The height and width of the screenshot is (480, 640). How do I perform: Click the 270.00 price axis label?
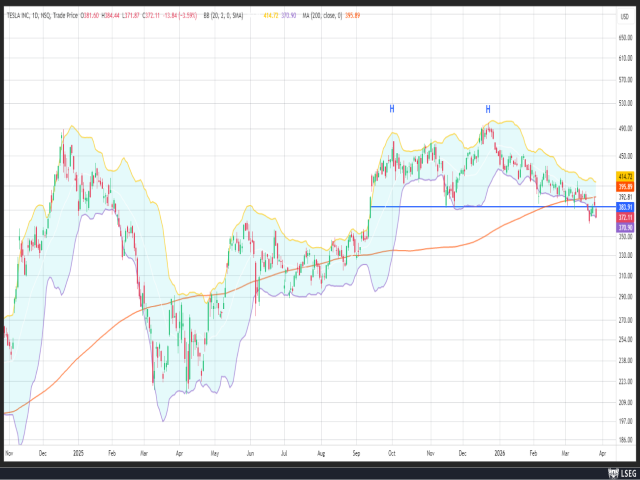click(x=626, y=320)
